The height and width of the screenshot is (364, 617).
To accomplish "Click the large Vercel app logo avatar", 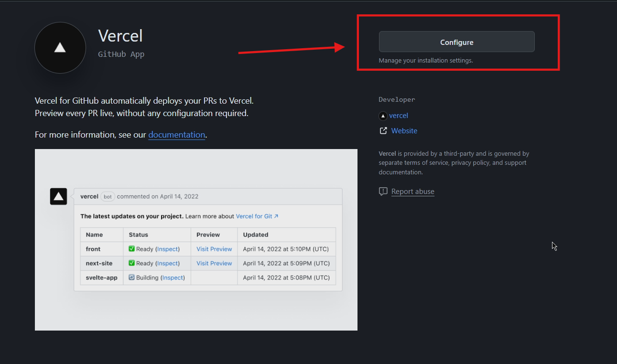I will tap(60, 48).
